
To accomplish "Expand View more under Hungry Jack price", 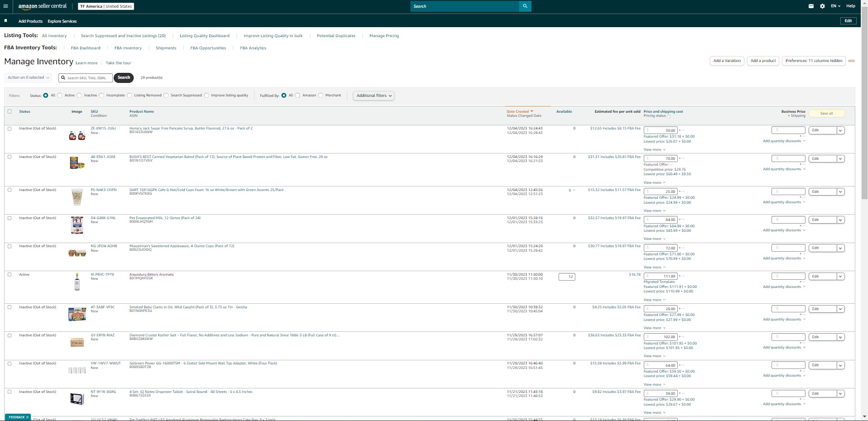I will click(655, 150).
